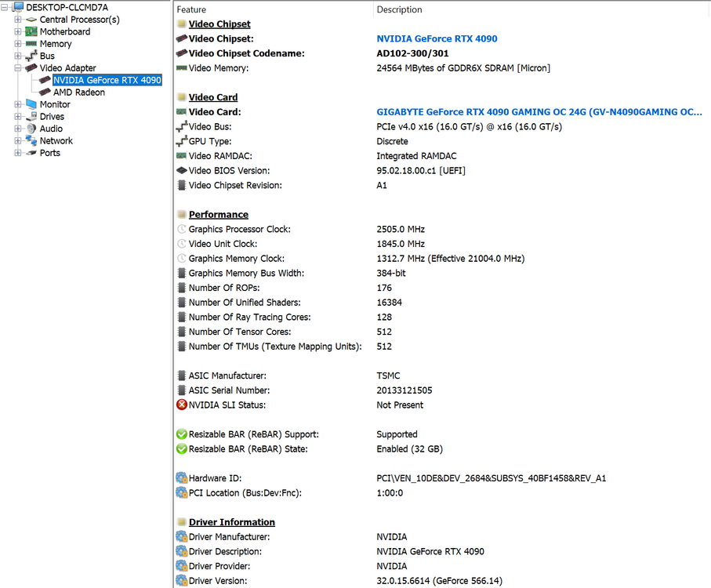Select the AMD Radeon tree item
This screenshot has height=588, width=711.
coord(79,92)
